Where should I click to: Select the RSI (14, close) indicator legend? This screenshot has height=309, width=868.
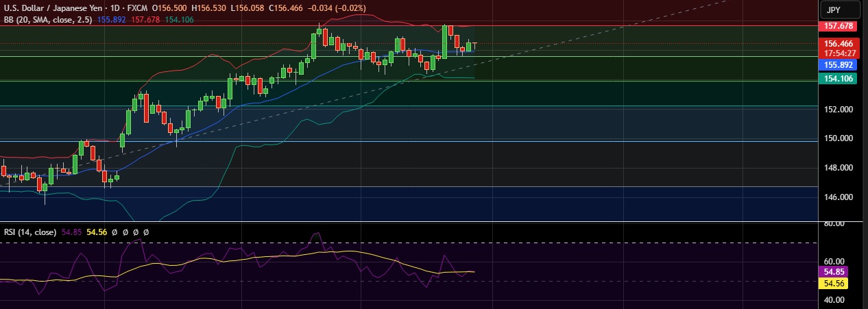[x=29, y=232]
